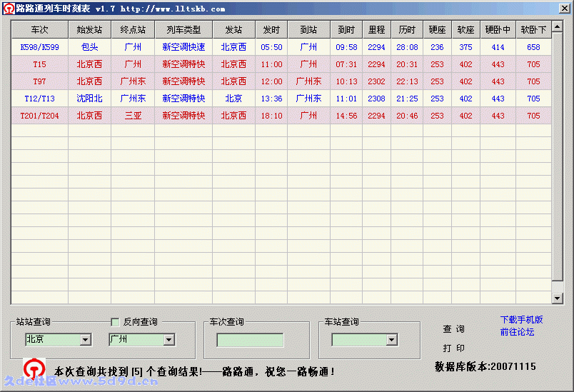Enable the 反向查询 checkbox

pyautogui.click(x=115, y=322)
